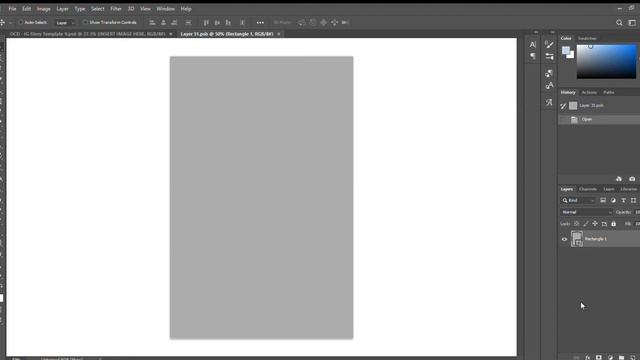Viewport: 640px width, 360px height.
Task: Open the search magnifier in options bar
Action: [619, 23]
